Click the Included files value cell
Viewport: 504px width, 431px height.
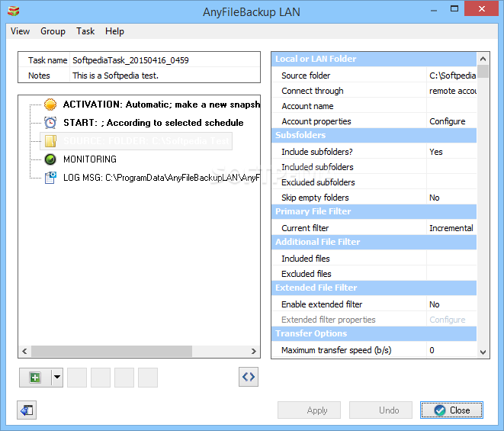451,259
